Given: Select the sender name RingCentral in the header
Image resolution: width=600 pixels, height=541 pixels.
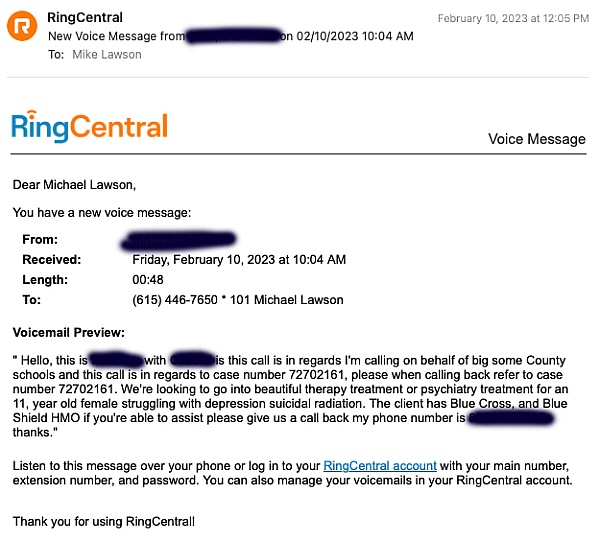Looking at the screenshot, I should point(85,17).
